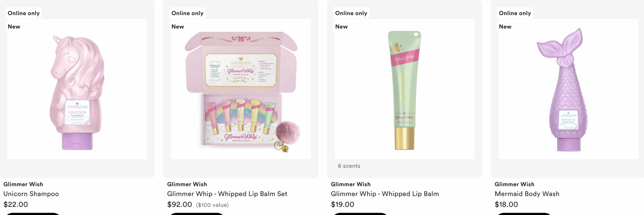Click the "Online only" badge on Mermaid Body Wash
This screenshot has width=644, height=215.
[x=515, y=13]
